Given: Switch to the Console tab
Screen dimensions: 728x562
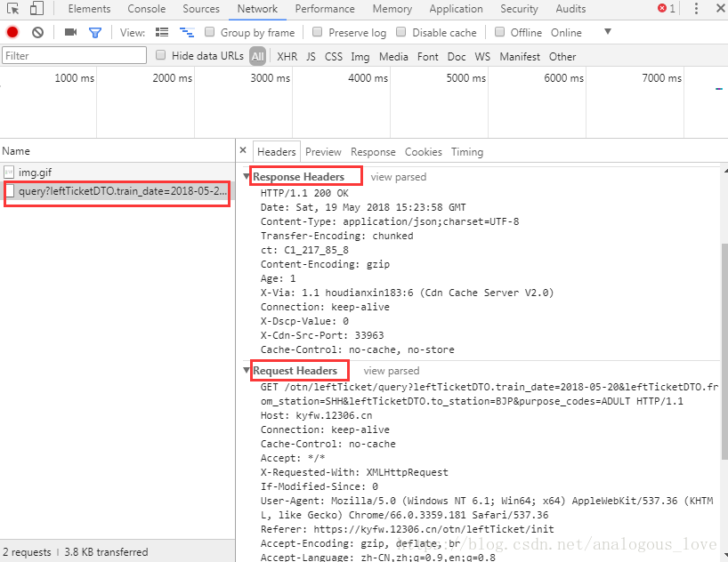Looking at the screenshot, I should 146,9.
